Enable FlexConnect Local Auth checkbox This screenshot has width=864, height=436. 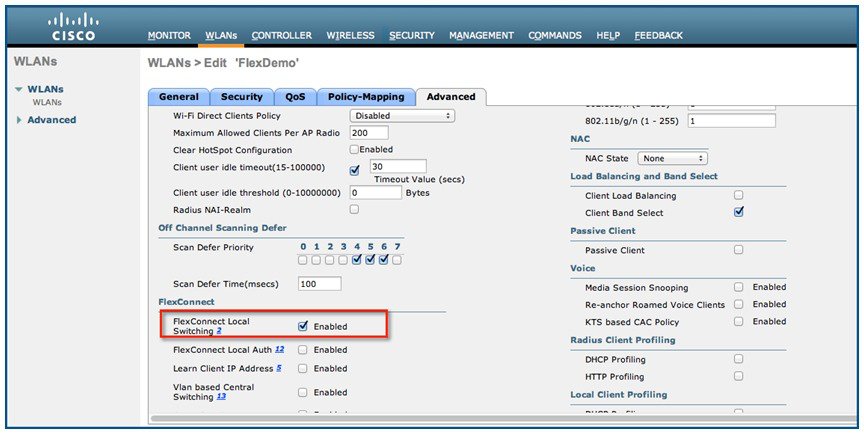303,349
